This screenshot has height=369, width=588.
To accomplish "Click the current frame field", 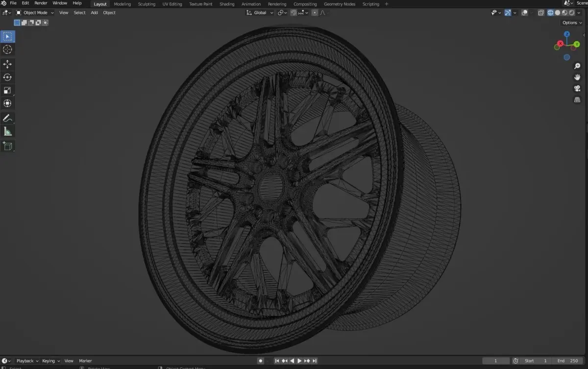I will point(495,361).
